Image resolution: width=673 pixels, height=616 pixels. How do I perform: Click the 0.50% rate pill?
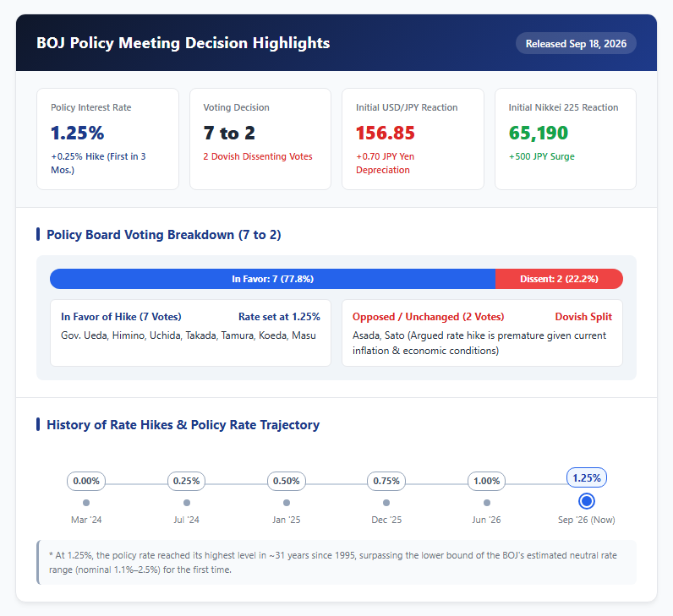coord(287,481)
